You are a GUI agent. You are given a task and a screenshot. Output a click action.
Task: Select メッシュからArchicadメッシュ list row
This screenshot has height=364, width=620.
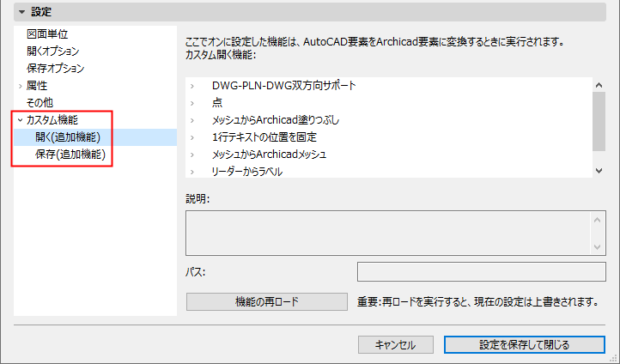pos(389,155)
